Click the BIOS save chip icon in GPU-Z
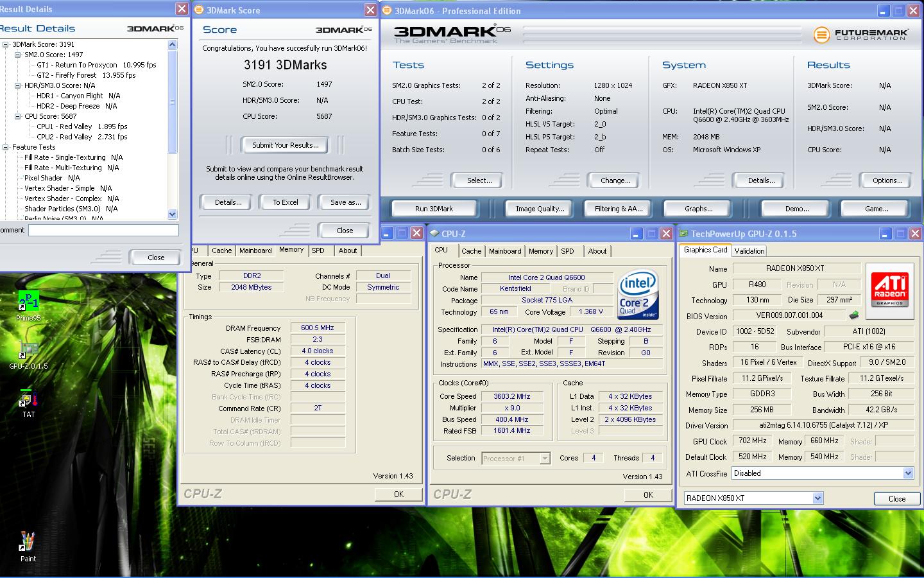Viewport: 924px width, 578px height. (853, 315)
